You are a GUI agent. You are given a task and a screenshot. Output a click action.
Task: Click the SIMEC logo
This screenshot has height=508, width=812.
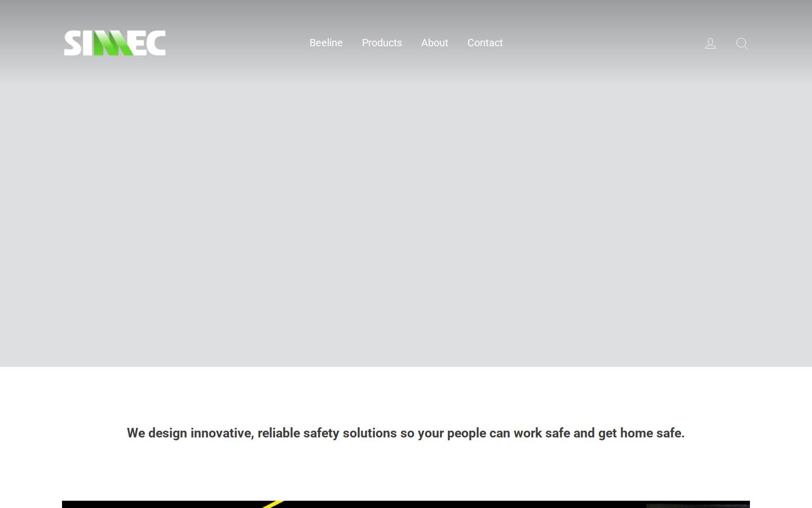pyautogui.click(x=114, y=43)
